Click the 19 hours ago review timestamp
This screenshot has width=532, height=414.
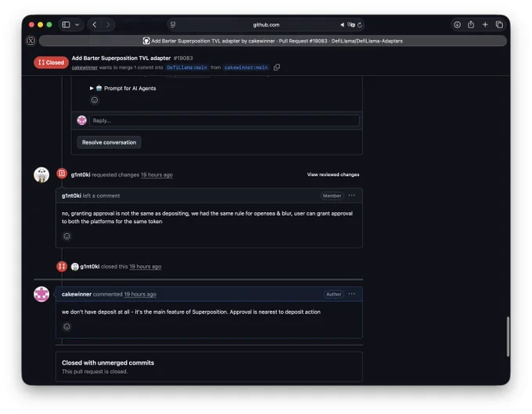click(x=156, y=175)
